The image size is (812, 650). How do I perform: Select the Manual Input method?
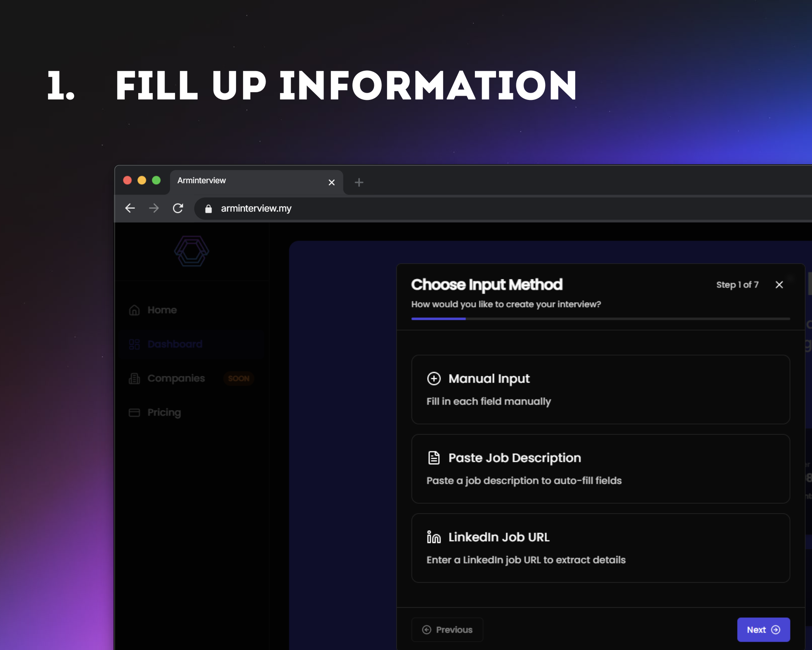601,389
